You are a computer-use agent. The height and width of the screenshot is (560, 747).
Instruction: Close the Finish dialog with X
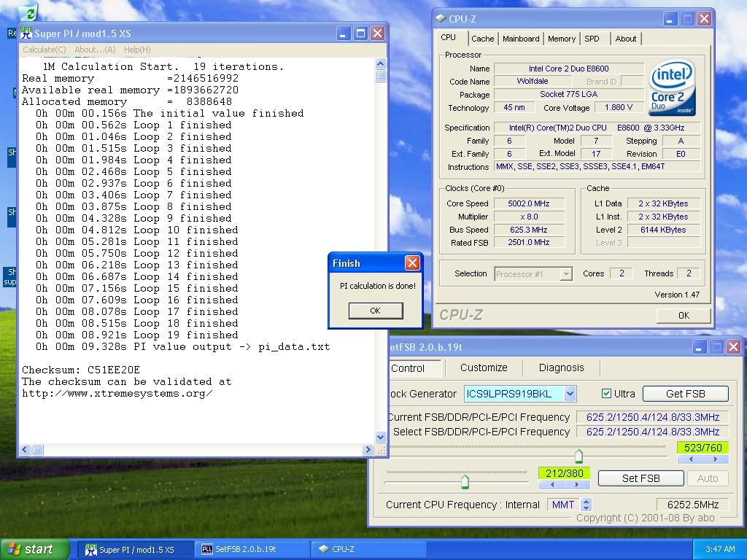(412, 262)
